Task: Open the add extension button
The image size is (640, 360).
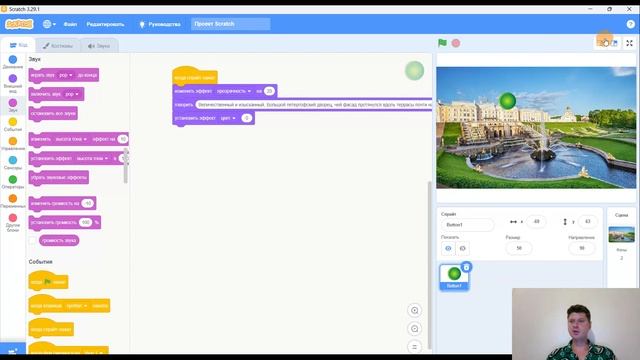Action: pyautogui.click(x=13, y=350)
